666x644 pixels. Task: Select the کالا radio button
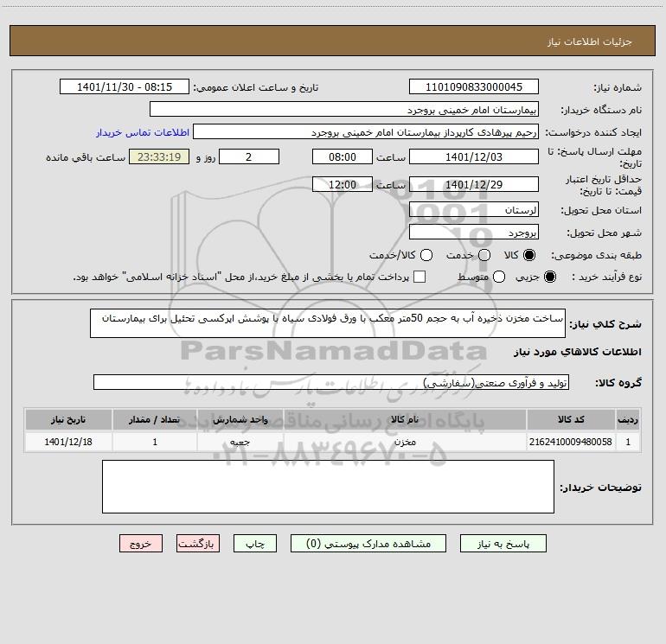click(529, 255)
